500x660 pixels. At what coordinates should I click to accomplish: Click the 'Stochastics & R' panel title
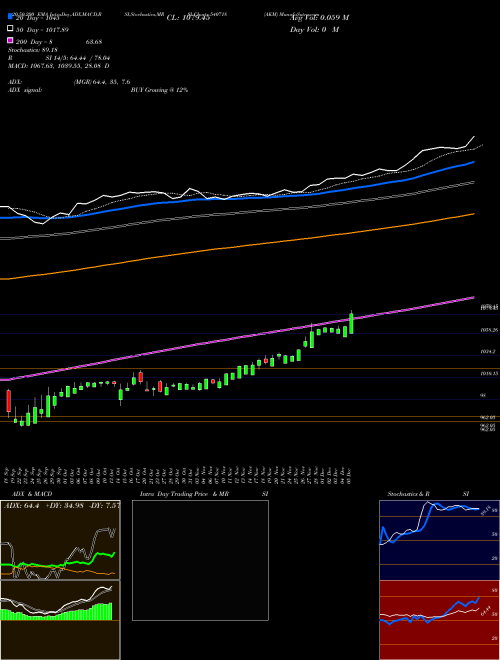[409, 494]
